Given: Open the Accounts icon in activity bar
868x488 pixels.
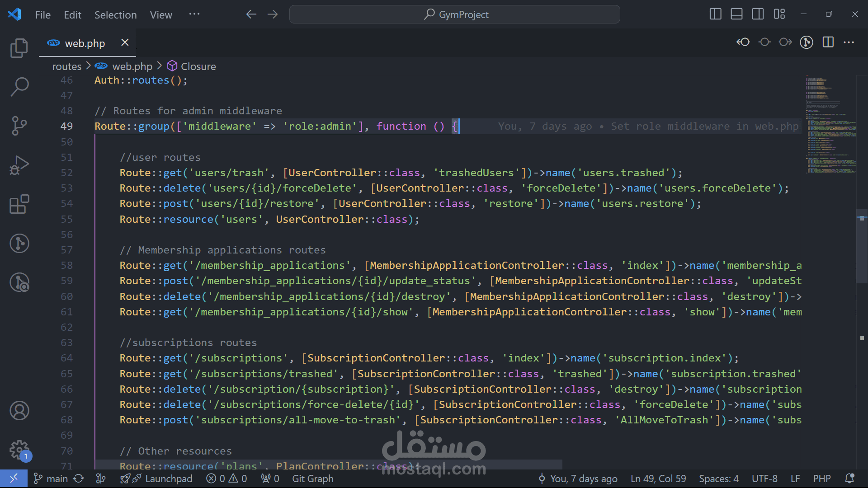Looking at the screenshot, I should tap(19, 411).
